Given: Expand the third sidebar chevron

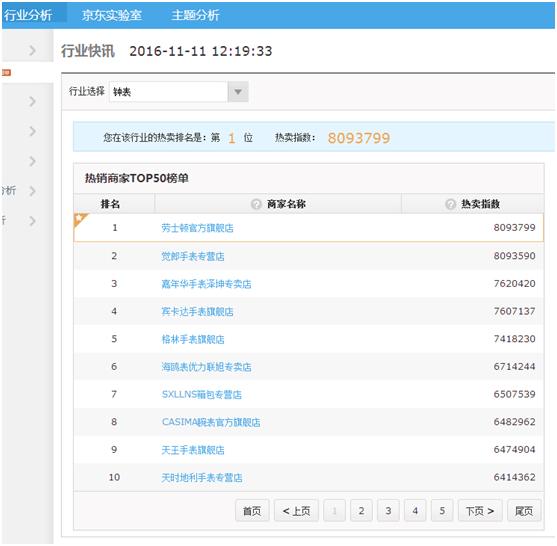Looking at the screenshot, I should [32, 131].
